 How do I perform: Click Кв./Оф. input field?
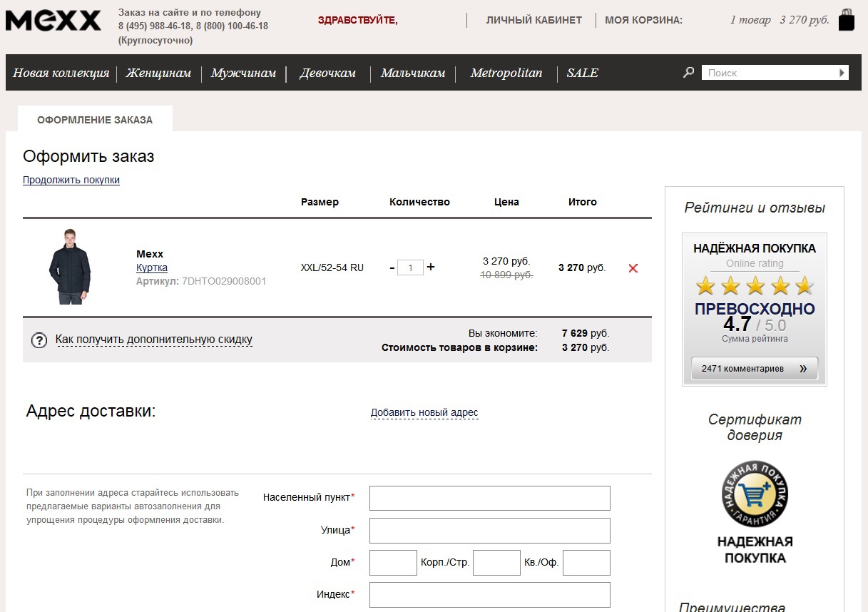pyautogui.click(x=586, y=562)
